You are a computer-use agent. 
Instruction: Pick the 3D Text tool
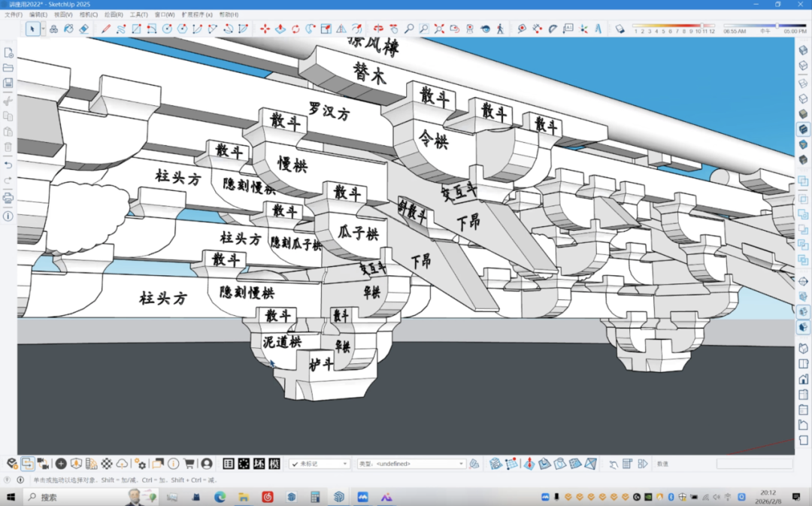click(x=598, y=29)
